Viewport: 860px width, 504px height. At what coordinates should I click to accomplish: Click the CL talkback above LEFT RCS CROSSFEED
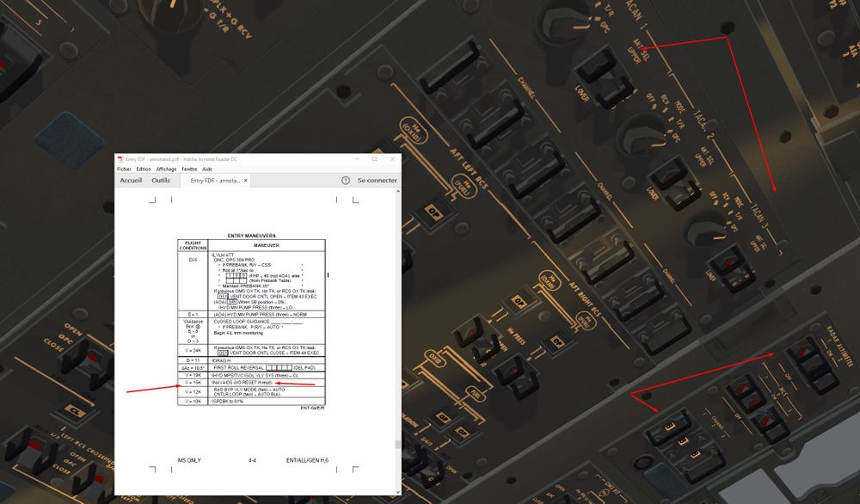(x=75, y=410)
